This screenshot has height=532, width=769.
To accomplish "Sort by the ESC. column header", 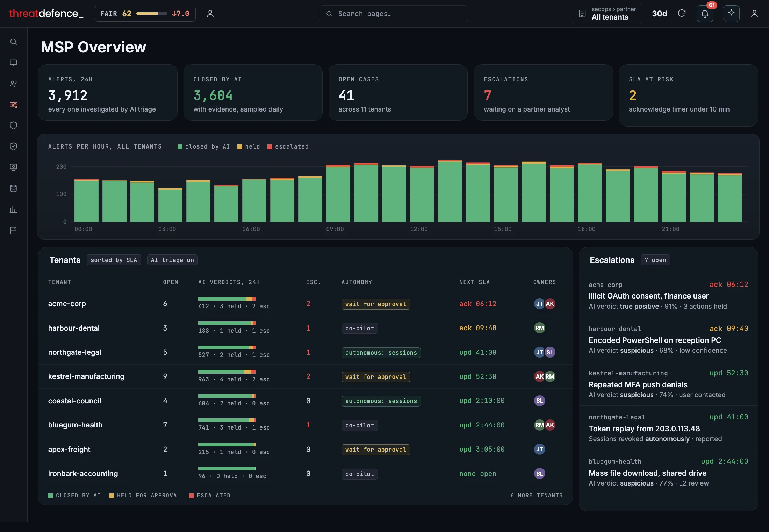I will pyautogui.click(x=314, y=282).
